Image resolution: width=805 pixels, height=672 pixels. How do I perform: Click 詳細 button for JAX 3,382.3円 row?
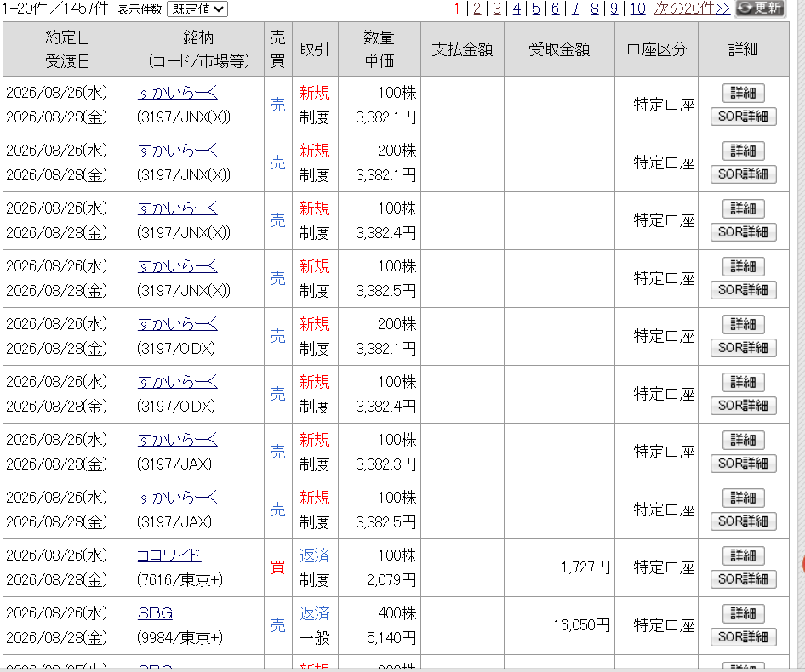(x=744, y=440)
